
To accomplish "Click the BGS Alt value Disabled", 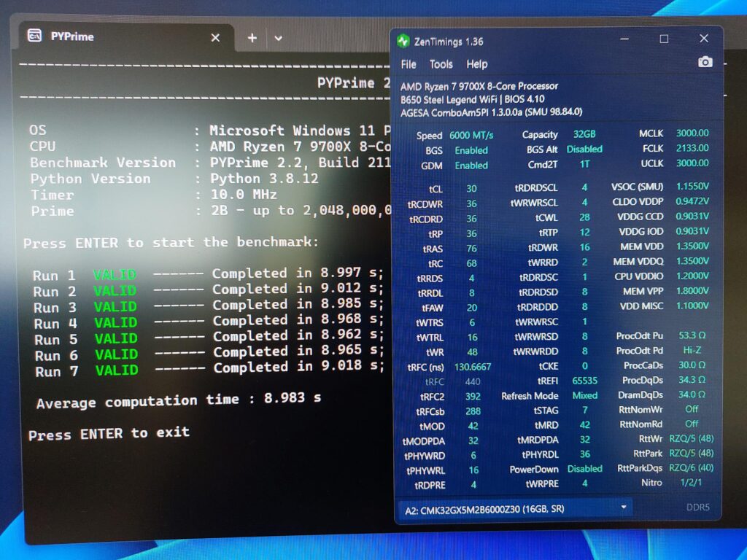I will point(584,149).
